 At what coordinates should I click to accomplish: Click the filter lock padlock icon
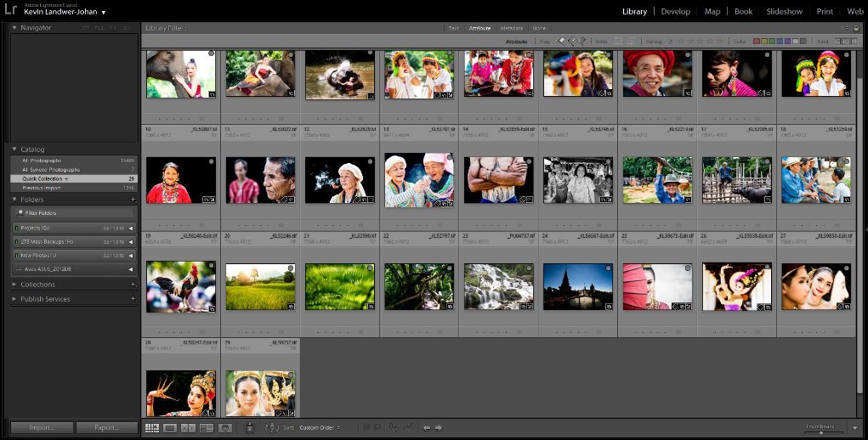[856, 28]
